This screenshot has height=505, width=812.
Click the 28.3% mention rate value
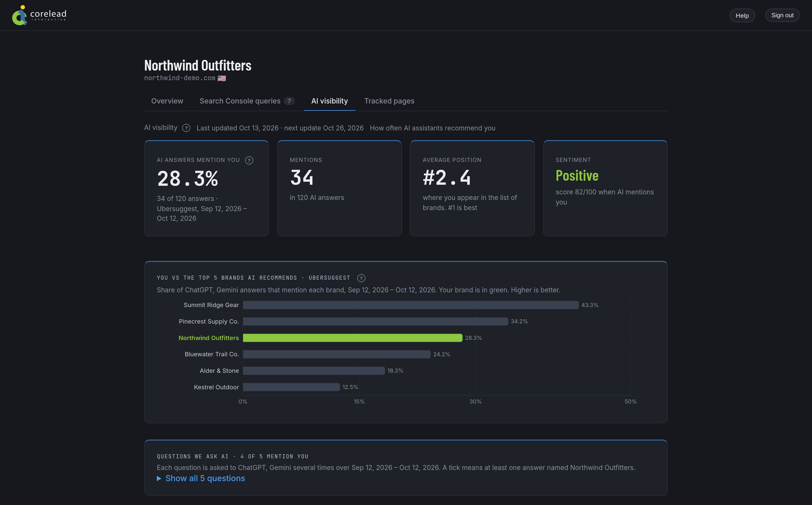point(188,179)
